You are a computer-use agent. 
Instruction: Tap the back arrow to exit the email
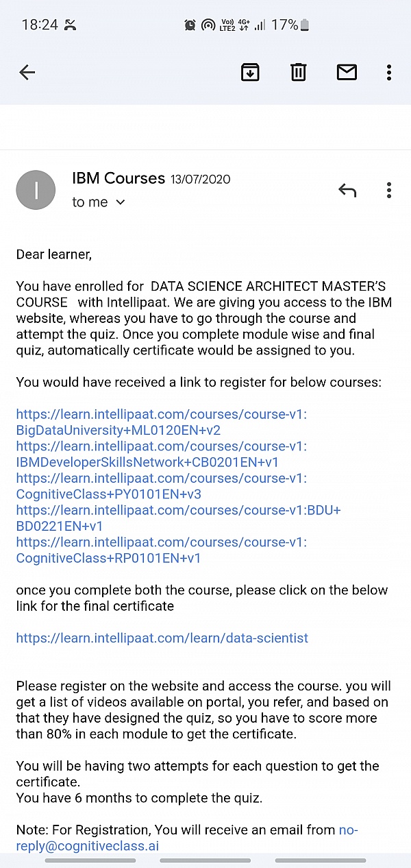click(27, 72)
